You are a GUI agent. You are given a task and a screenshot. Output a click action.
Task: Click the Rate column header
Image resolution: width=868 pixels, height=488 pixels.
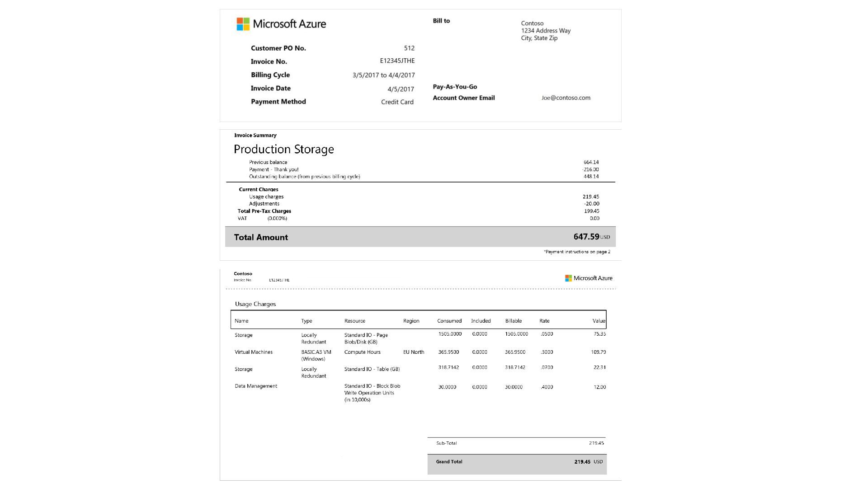coord(544,321)
